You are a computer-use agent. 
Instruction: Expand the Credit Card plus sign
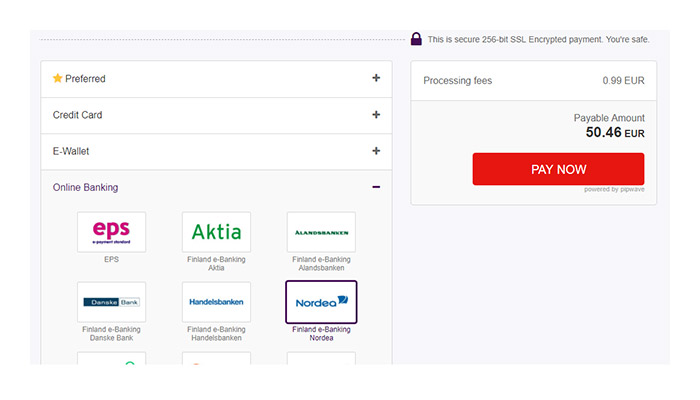click(376, 115)
